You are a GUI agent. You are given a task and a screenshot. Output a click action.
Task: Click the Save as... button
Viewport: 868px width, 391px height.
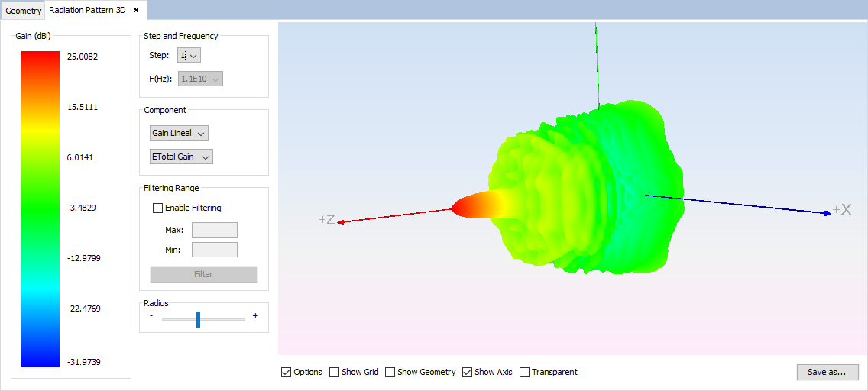coord(827,372)
